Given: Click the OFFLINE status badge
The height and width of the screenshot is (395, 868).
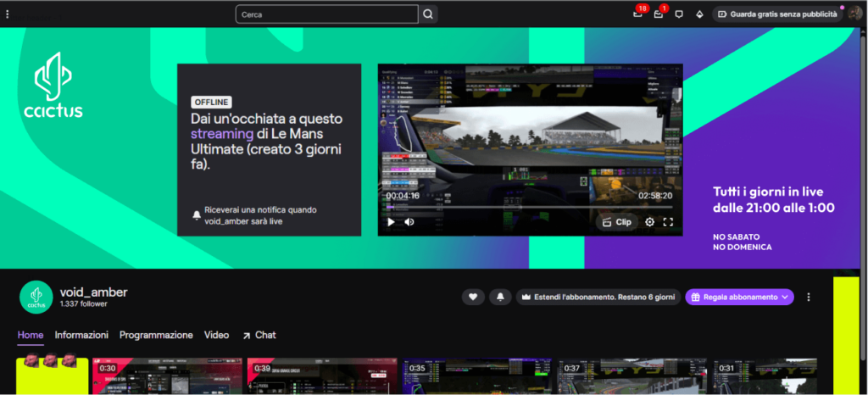Looking at the screenshot, I should tap(211, 103).
